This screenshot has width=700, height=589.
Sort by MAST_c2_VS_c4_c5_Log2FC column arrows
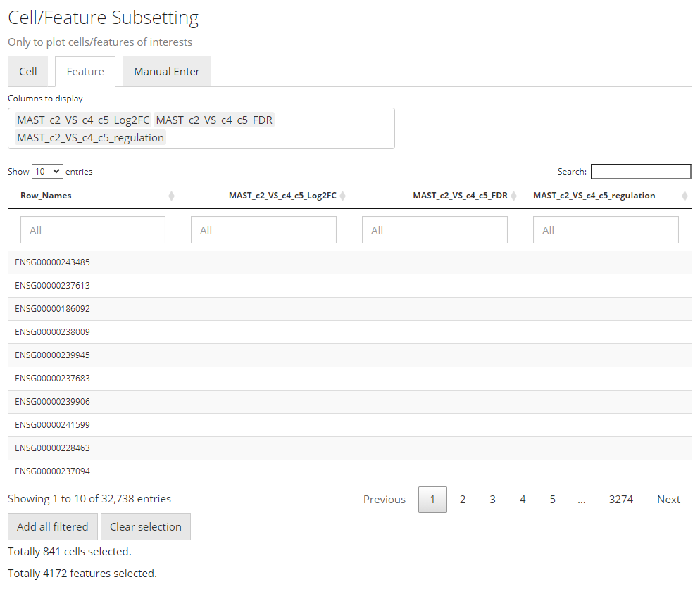coord(342,196)
